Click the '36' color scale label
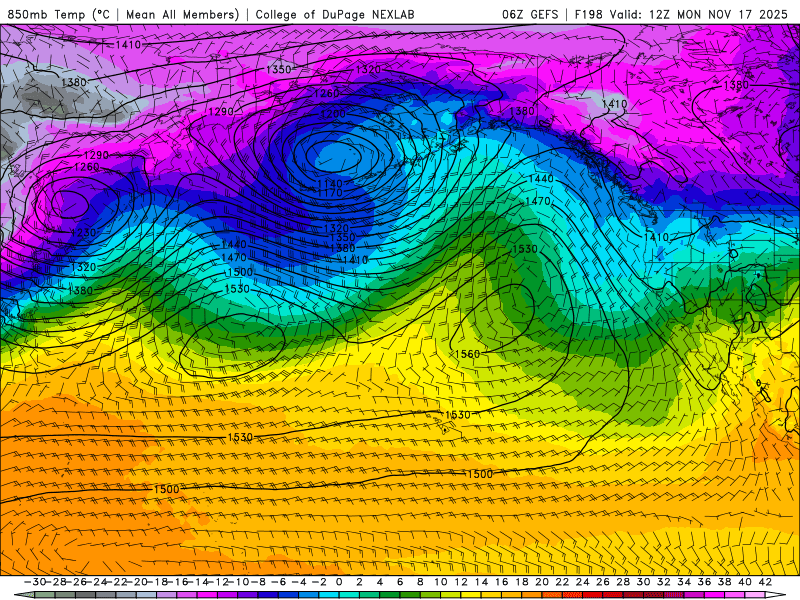The image size is (800, 600). tap(705, 582)
